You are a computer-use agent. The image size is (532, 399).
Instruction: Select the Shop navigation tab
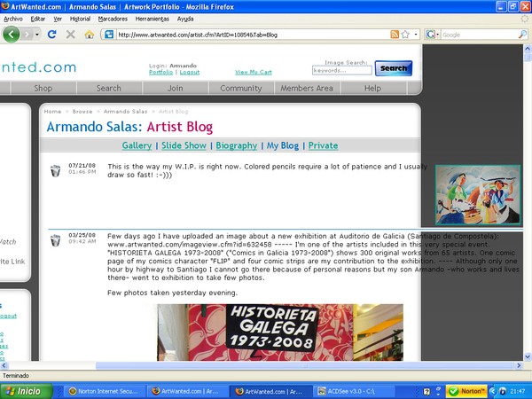tap(43, 88)
